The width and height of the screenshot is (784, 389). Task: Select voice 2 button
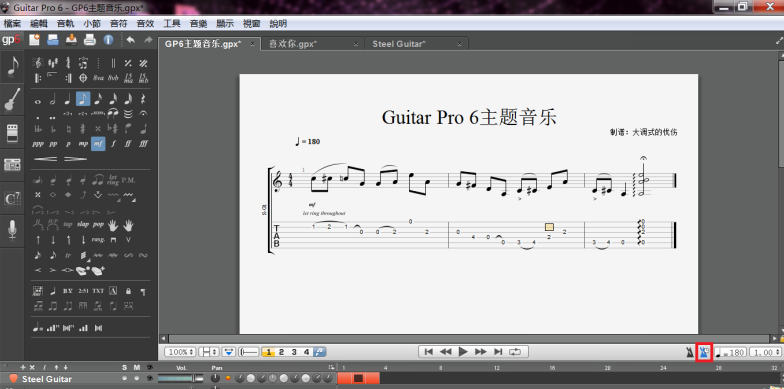281,352
